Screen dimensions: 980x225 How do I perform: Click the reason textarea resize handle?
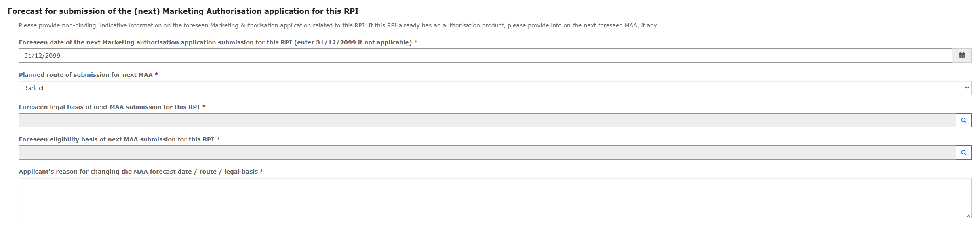(x=968, y=215)
